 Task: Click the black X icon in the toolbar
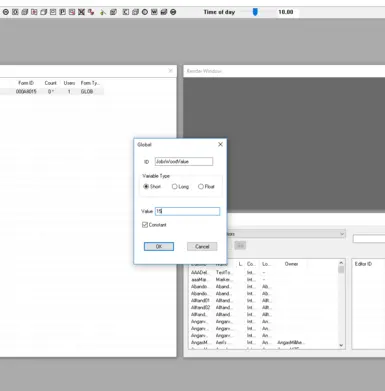point(81,12)
